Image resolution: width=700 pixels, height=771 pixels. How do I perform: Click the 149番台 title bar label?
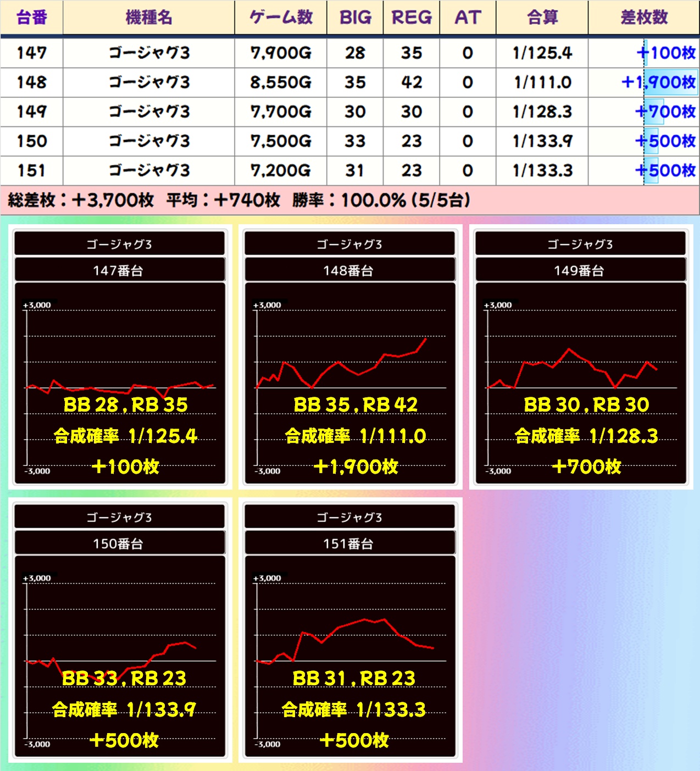[580, 270]
